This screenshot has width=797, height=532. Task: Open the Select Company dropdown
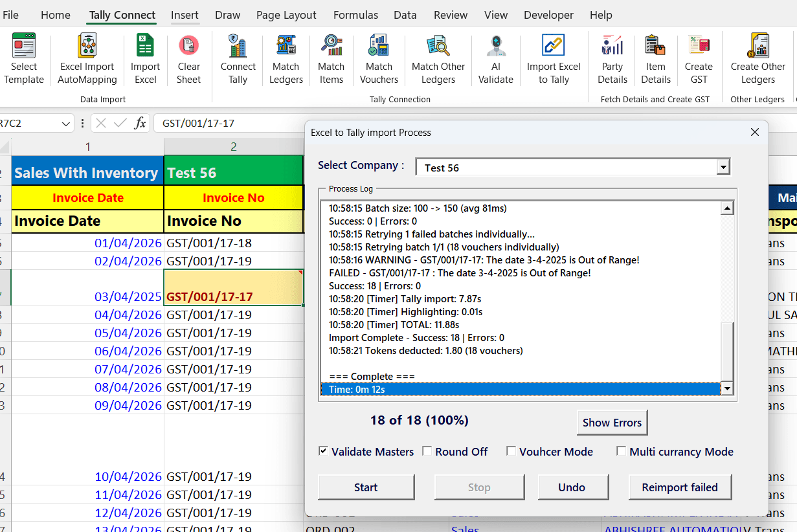[x=723, y=166]
